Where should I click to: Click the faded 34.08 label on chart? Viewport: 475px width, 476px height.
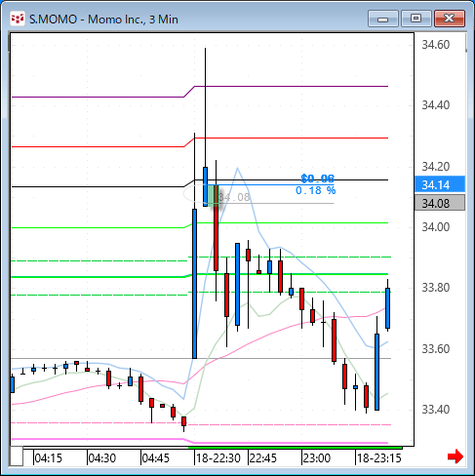pos(234,197)
